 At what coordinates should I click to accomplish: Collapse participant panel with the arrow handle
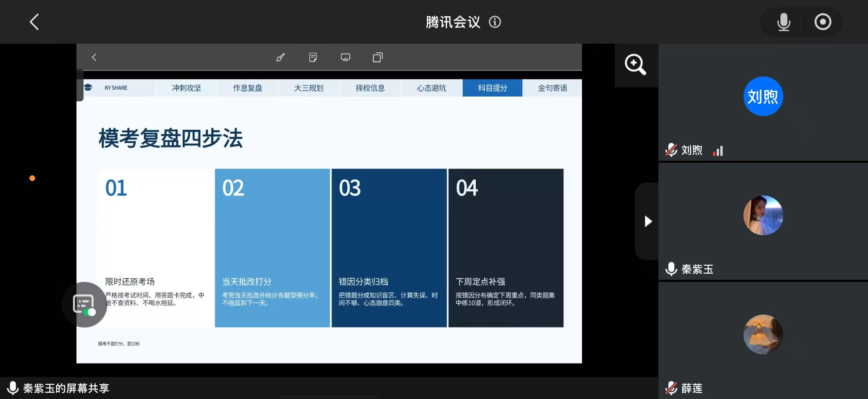click(648, 221)
